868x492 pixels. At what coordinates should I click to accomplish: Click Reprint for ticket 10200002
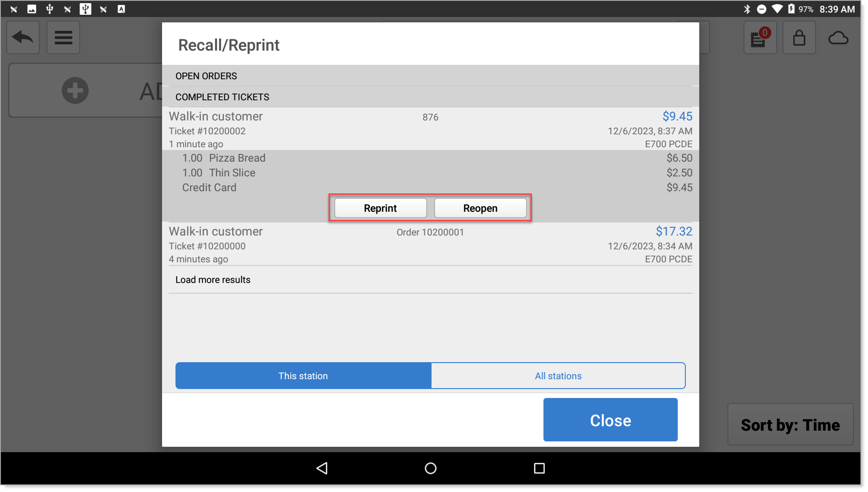(x=380, y=208)
